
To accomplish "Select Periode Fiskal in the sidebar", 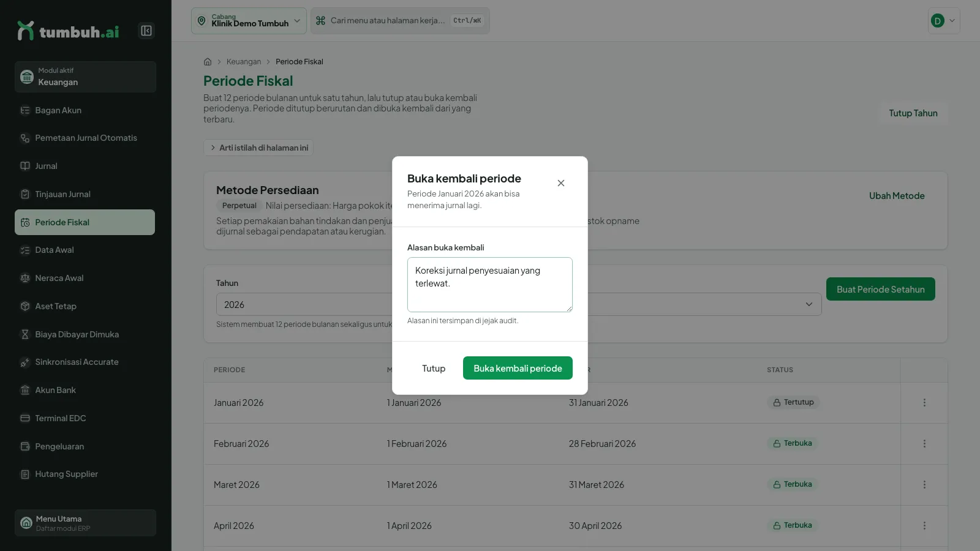I will 85,222.
